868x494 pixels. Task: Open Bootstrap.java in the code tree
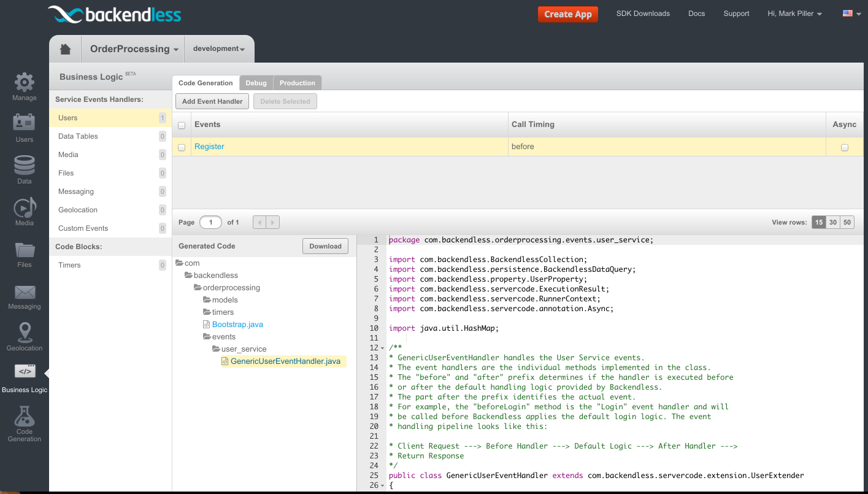[x=237, y=325]
